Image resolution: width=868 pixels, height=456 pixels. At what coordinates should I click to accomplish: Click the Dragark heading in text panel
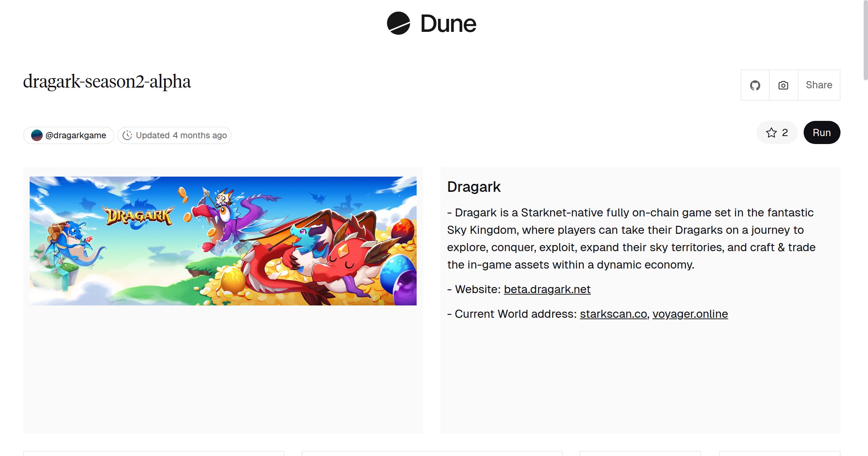[474, 187]
